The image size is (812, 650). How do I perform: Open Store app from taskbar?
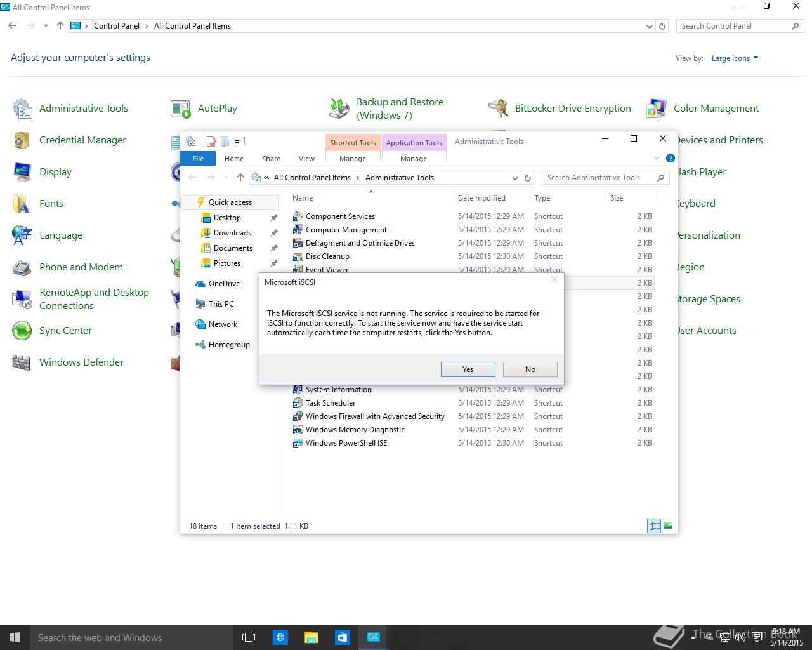tap(342, 637)
